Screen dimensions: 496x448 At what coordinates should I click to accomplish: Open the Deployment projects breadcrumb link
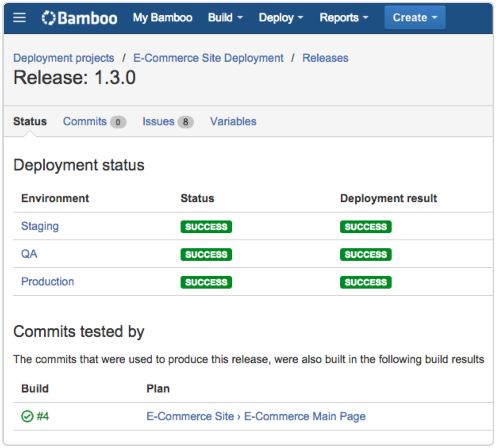pyautogui.click(x=63, y=58)
